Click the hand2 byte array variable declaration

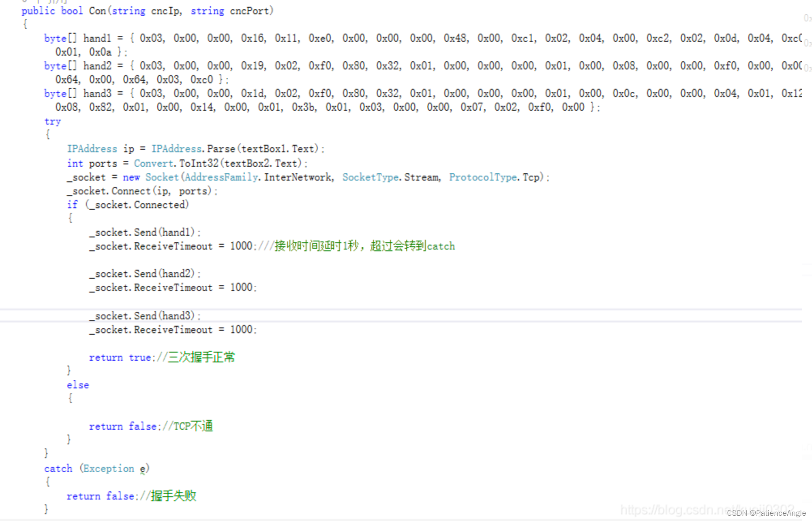click(97, 66)
